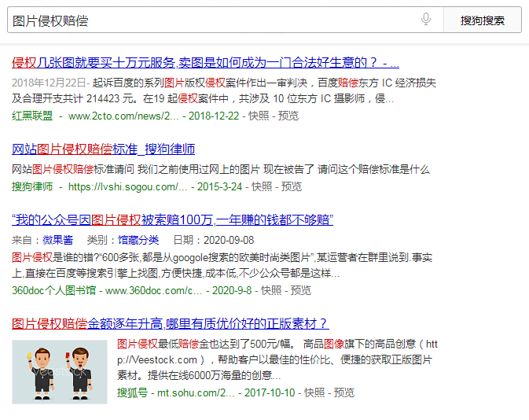Click the 馆藏分类 category link
529x420 pixels.
(138, 240)
